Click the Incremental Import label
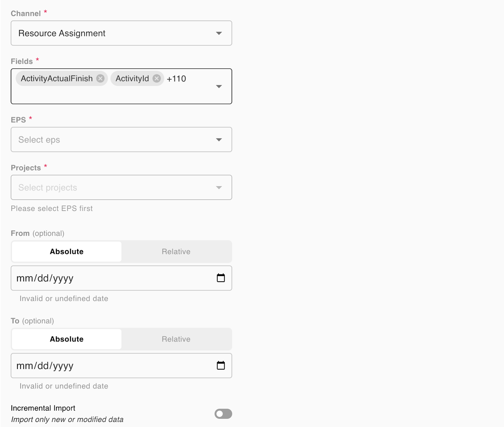 pyautogui.click(x=43, y=408)
